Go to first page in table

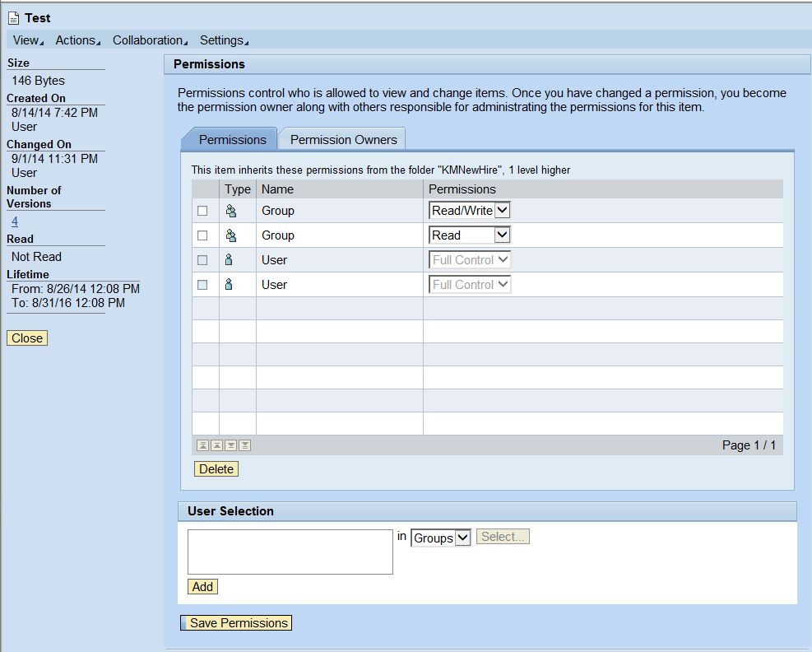point(203,445)
